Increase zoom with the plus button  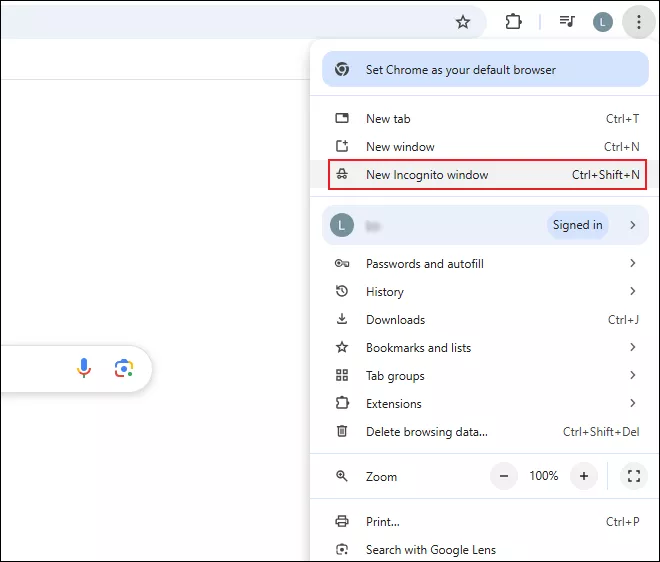coord(584,476)
